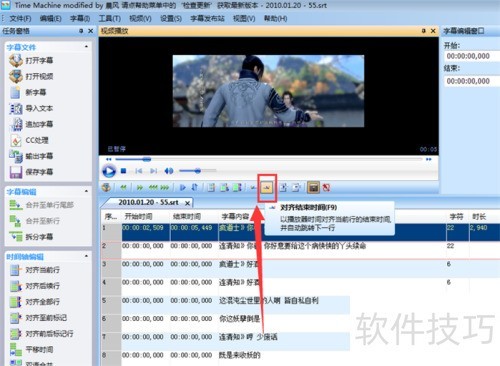Image resolution: width=500 pixels, height=366 pixels.
Task: Click the 平移时间 shift time icon
Action: (x=16, y=350)
